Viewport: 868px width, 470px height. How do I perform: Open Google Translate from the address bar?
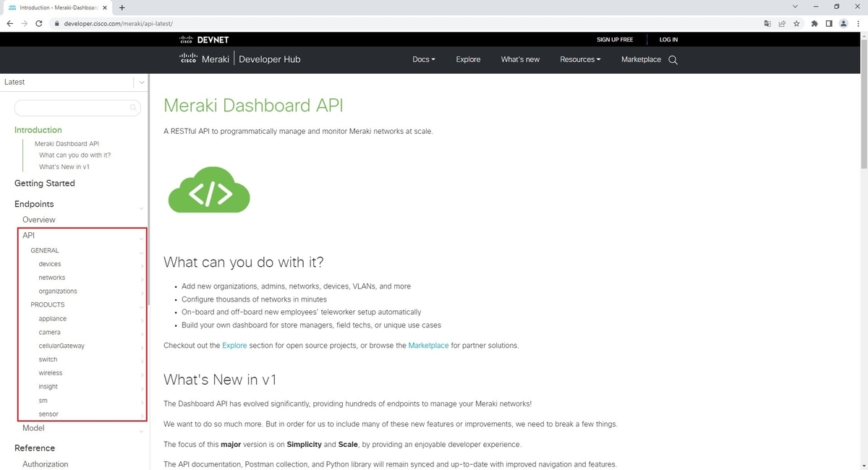(767, 23)
